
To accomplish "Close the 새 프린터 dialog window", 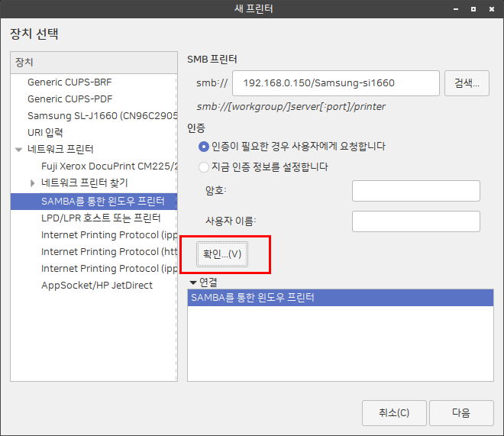I will 493,9.
